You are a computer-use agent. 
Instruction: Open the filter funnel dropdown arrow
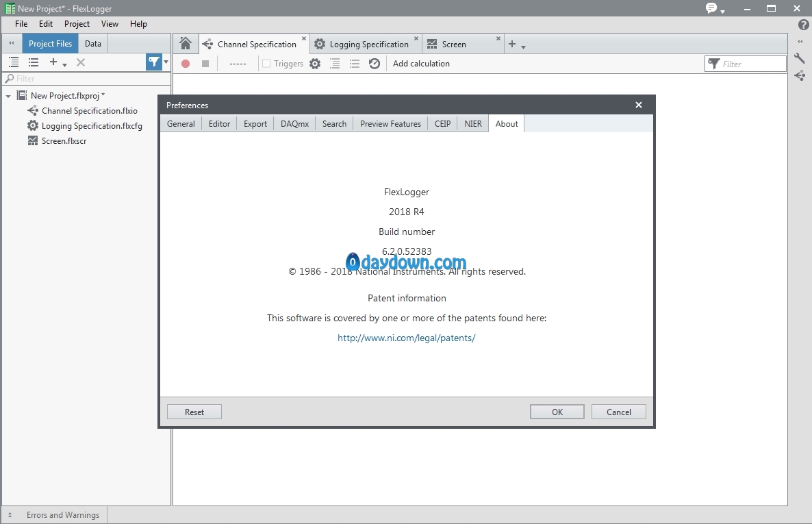coord(166,62)
